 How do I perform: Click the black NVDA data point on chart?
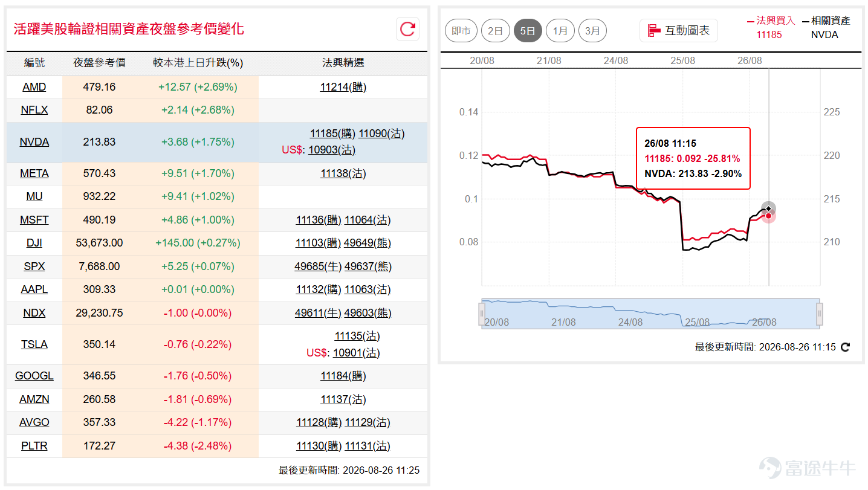click(768, 208)
